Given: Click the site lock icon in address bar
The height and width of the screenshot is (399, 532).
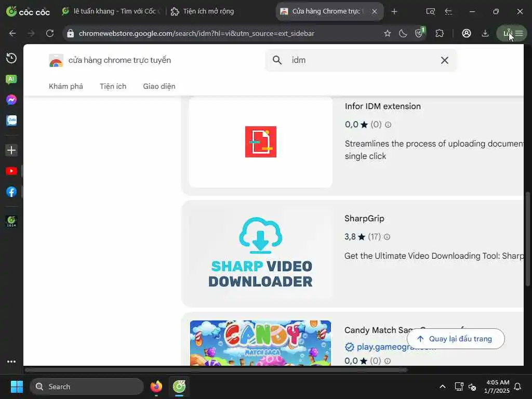Looking at the screenshot, I should (70, 33).
